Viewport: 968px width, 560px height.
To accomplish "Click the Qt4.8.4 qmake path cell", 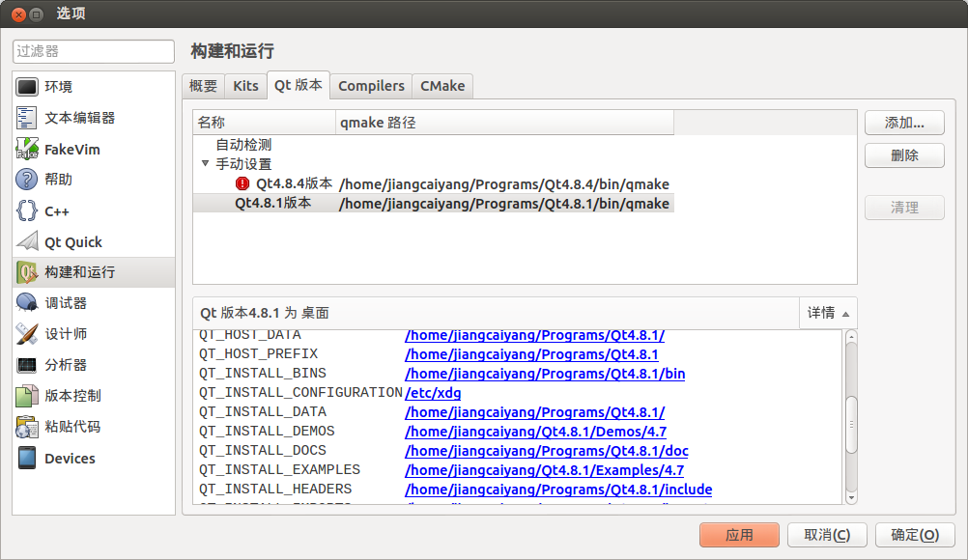I will coord(503,183).
